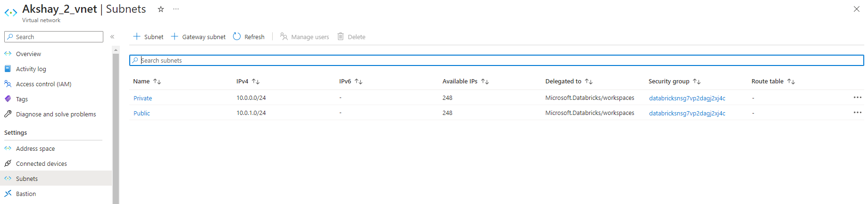Image resolution: width=868 pixels, height=204 pixels.
Task: Sort subnets by Available IPs column
Action: 485,82
